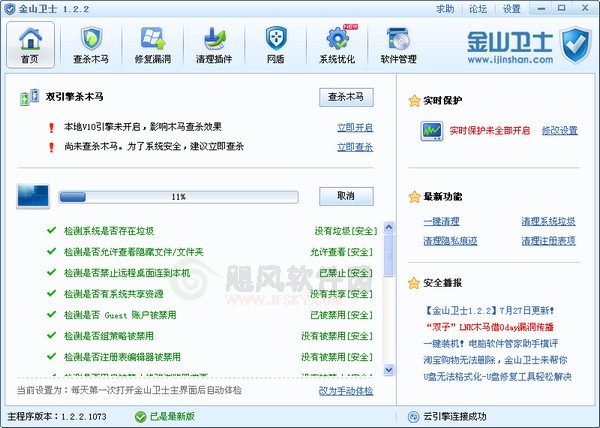Image resolution: width=600 pixels, height=428 pixels.
Task: Click the green 已是最新版 check icon
Action: click(x=140, y=417)
